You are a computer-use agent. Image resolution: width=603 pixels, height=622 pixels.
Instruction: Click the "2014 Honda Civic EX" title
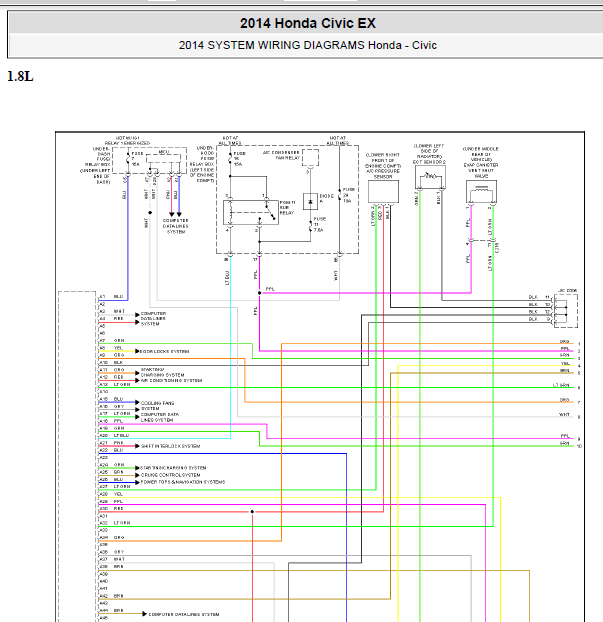[x=307, y=23]
